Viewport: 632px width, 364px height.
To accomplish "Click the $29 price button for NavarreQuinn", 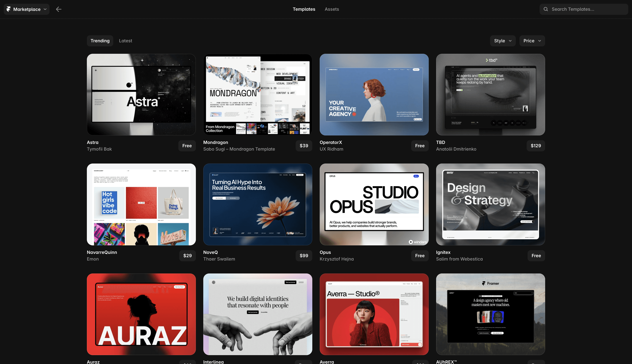I will pyautogui.click(x=188, y=256).
